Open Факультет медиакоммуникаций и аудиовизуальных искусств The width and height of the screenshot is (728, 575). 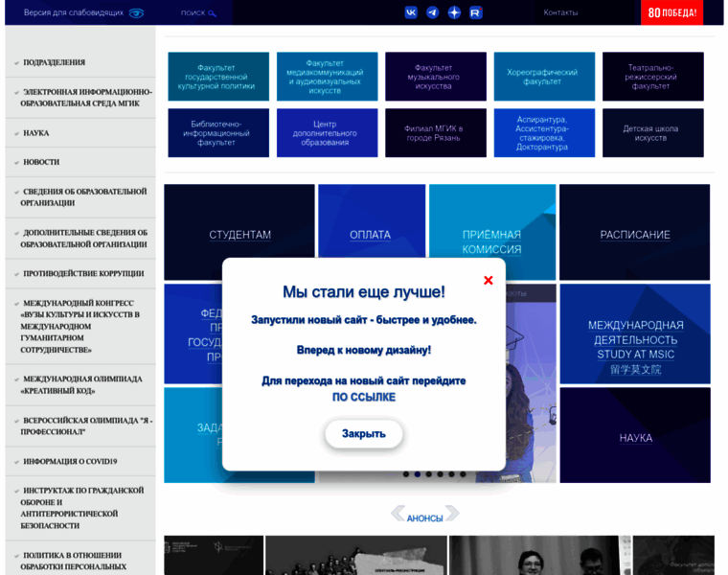tap(327, 77)
